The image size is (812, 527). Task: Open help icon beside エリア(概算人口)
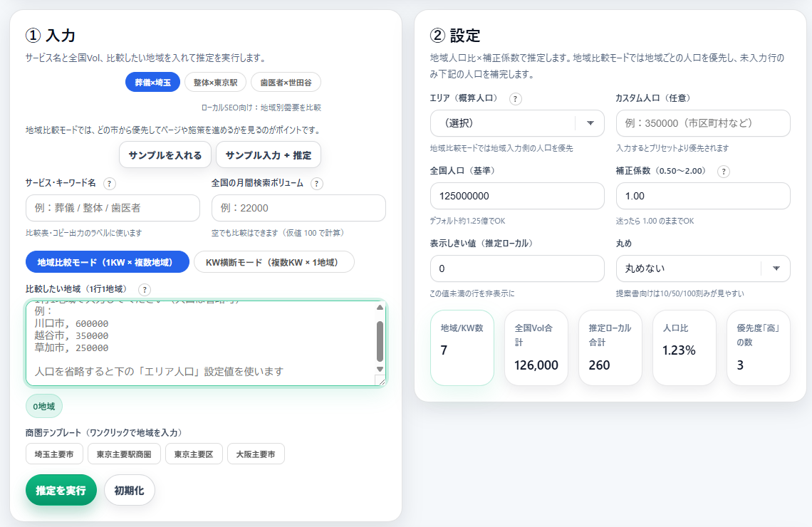click(x=515, y=98)
